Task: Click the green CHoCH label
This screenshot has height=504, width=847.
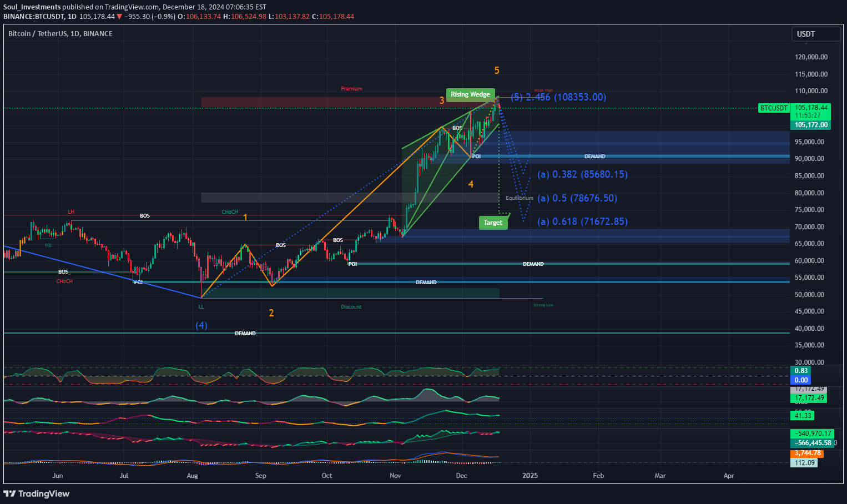Action: [230, 212]
